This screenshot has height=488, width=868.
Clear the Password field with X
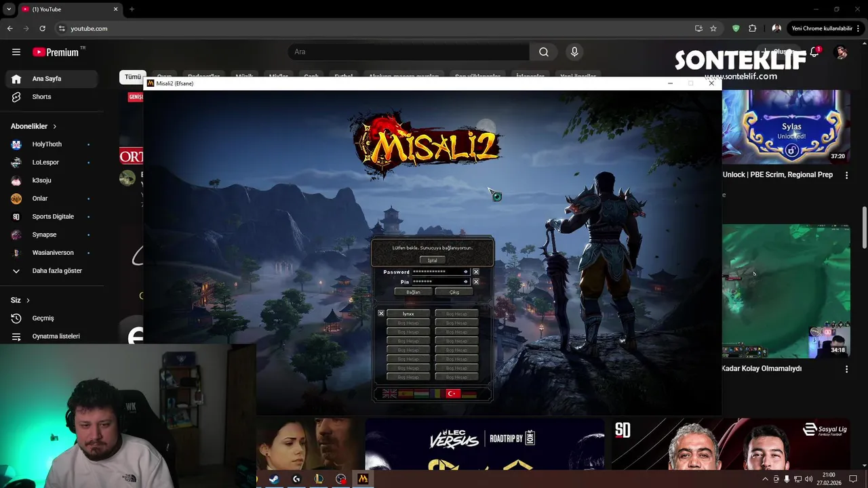[x=476, y=272]
